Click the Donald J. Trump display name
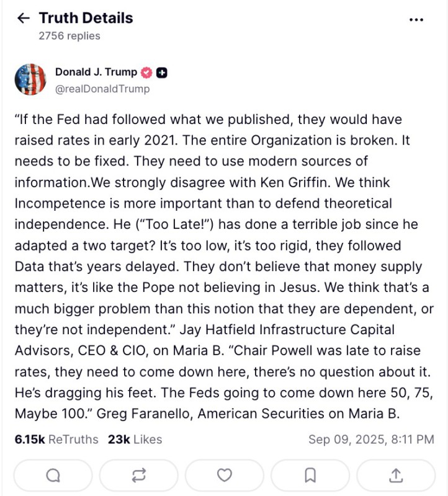The height and width of the screenshot is (496, 448). (x=96, y=72)
